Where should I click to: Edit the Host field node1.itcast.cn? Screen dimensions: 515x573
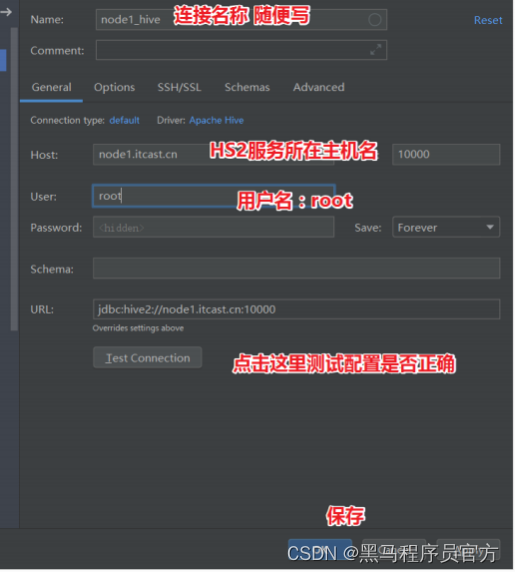213,155
